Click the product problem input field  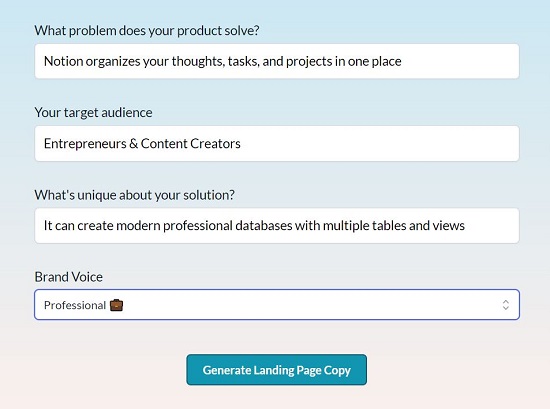click(277, 61)
